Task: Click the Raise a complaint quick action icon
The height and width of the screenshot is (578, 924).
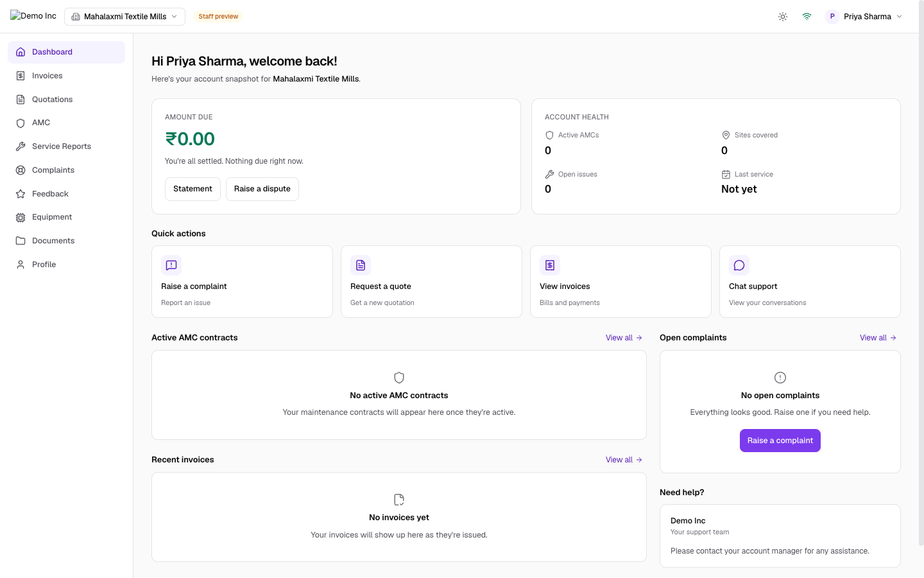Action: tap(171, 265)
